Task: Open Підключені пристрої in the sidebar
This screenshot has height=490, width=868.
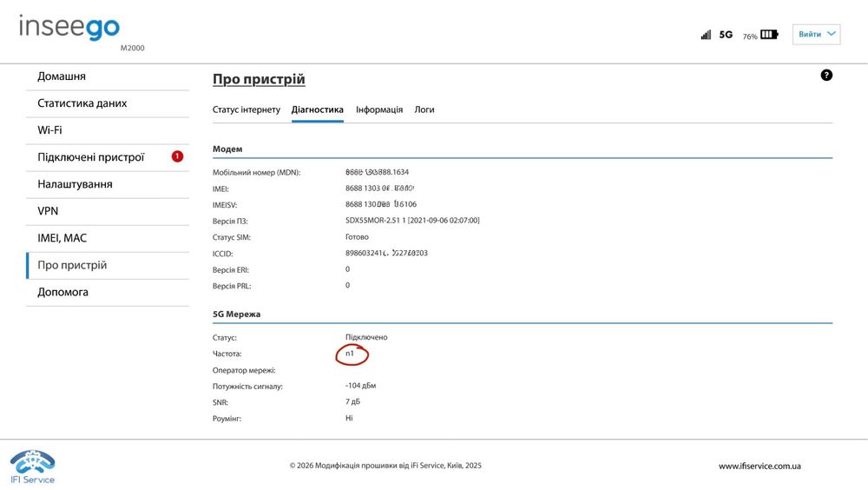Action: [x=108, y=157]
